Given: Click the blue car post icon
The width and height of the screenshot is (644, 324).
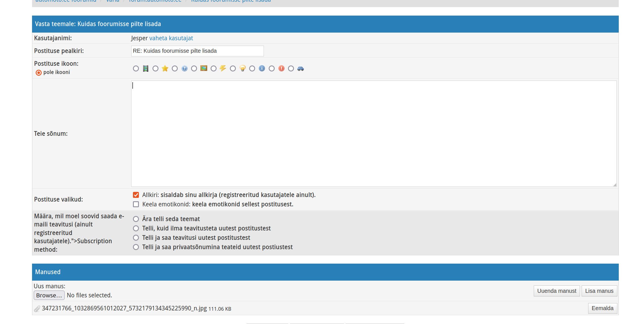Looking at the screenshot, I should point(301,68).
